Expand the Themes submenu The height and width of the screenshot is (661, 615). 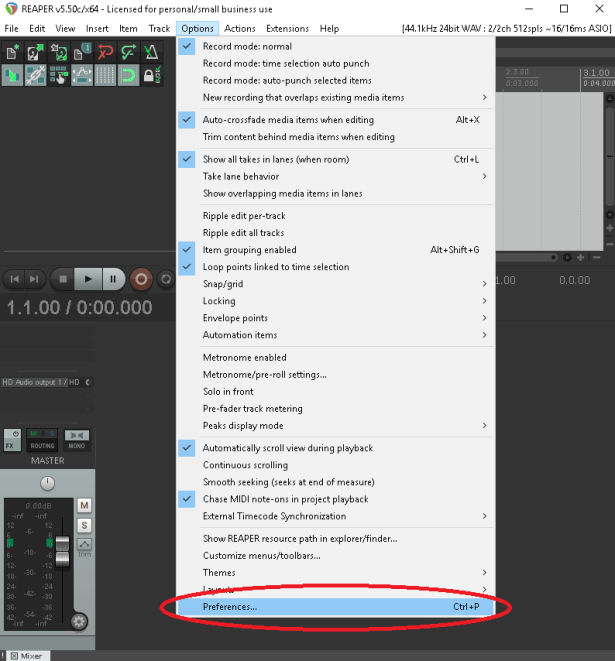[219, 573]
